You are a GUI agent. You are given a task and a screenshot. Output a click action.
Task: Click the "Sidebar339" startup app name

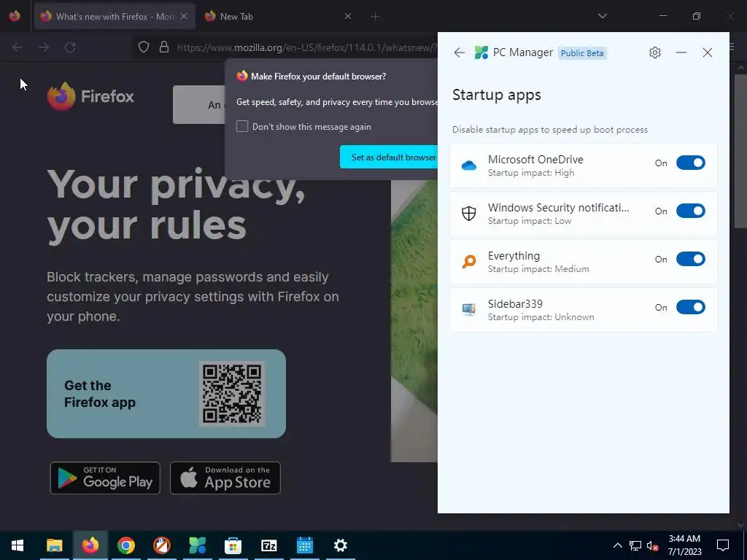(515, 304)
